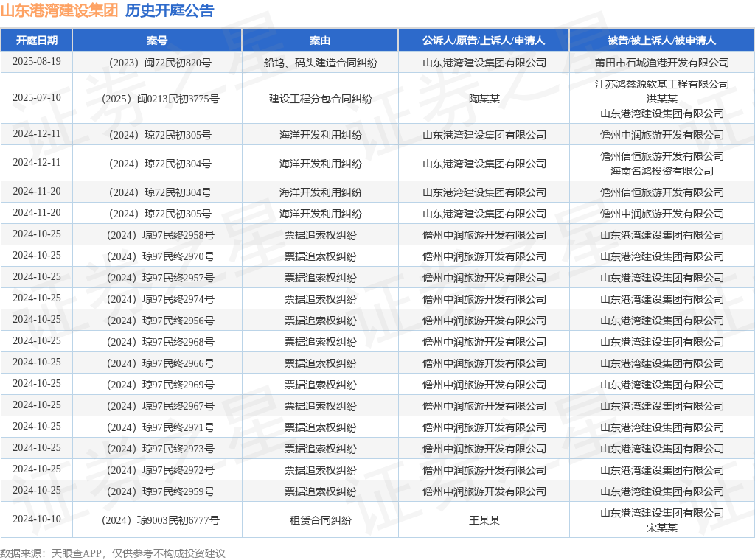755x560 pixels.
Task: Click defendant 洪某某
Action: [x=661, y=99]
